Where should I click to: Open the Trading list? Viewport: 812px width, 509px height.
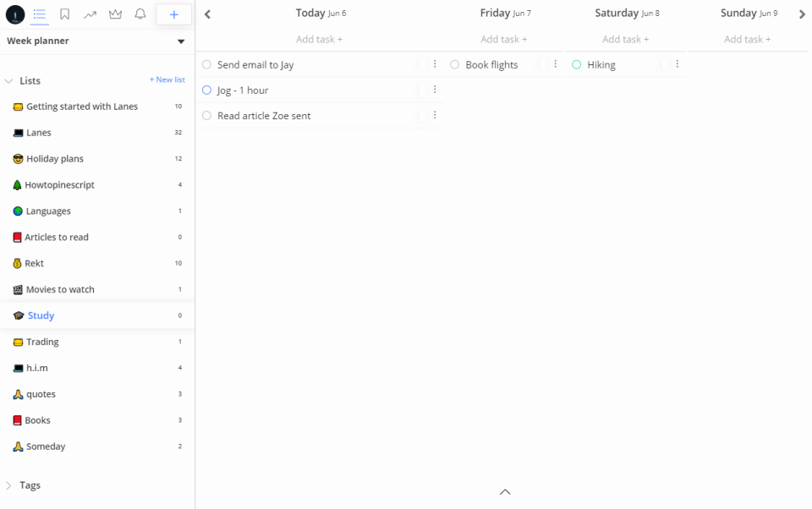(97, 342)
